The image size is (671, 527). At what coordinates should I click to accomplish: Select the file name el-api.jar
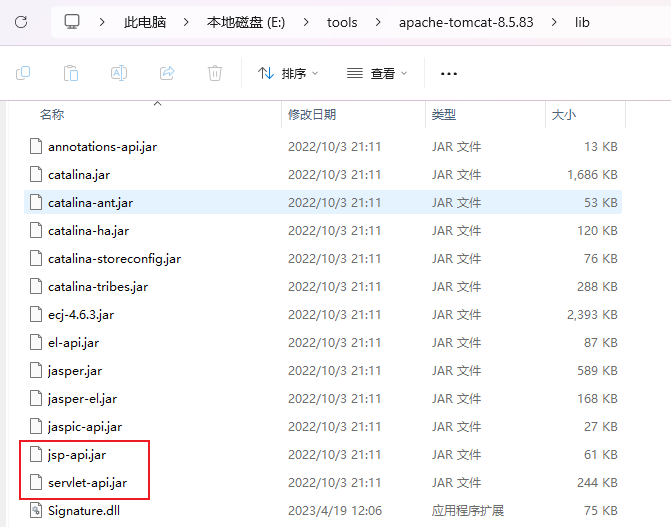[x=74, y=343]
